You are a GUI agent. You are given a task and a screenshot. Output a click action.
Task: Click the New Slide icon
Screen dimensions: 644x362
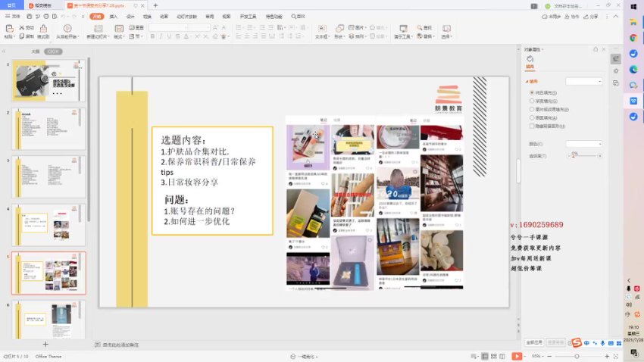pos(97,28)
